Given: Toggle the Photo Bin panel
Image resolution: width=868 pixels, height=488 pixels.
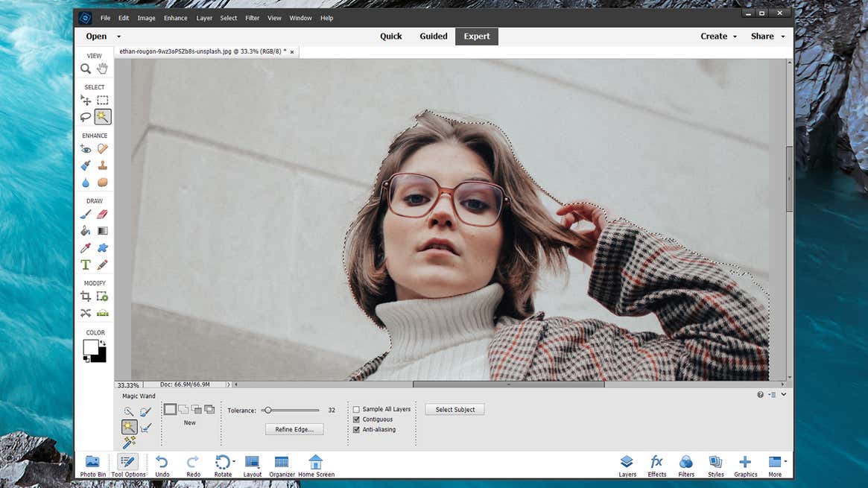Looking at the screenshot, I should pos(92,466).
